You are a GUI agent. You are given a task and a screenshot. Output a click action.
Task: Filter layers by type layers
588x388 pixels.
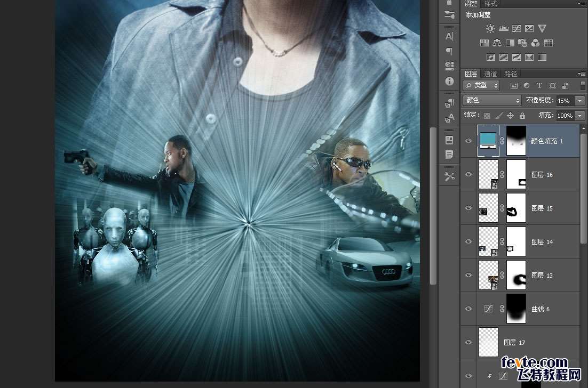click(539, 86)
